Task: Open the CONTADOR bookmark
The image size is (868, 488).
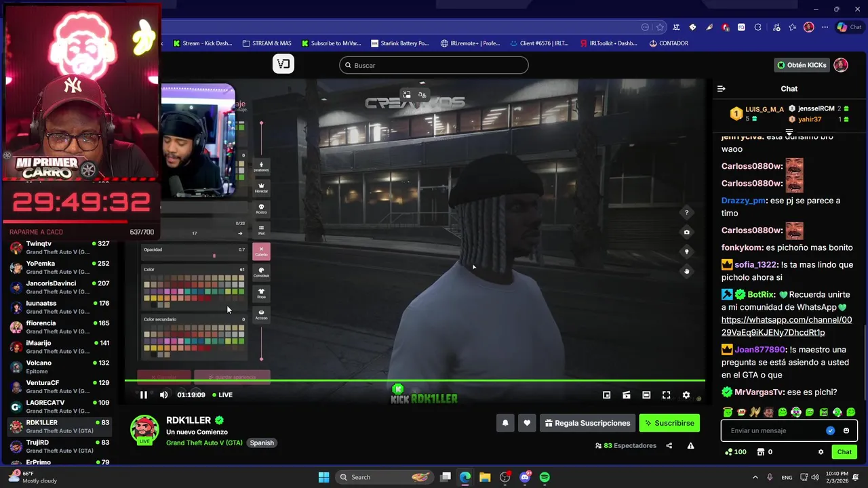Action: [669, 43]
